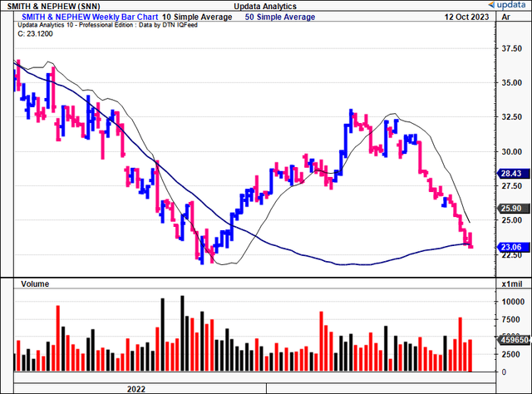Toggle the 10 Simple Average legend entry

202,17
